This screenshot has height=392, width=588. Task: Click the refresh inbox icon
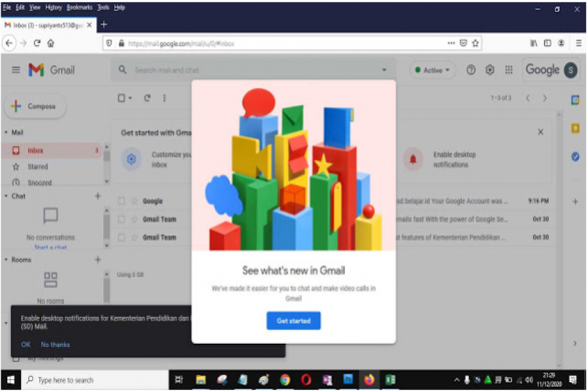(x=147, y=98)
